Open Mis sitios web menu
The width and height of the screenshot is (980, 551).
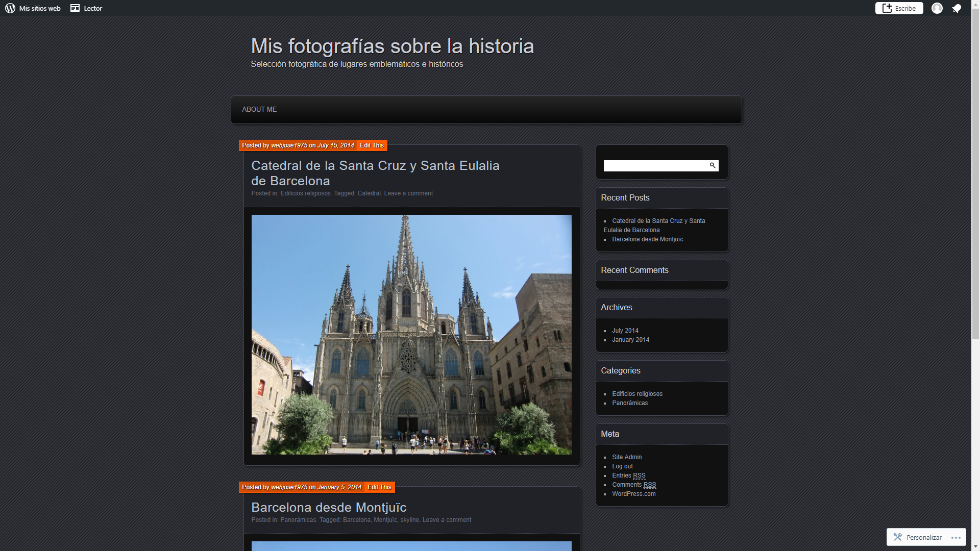(x=40, y=8)
